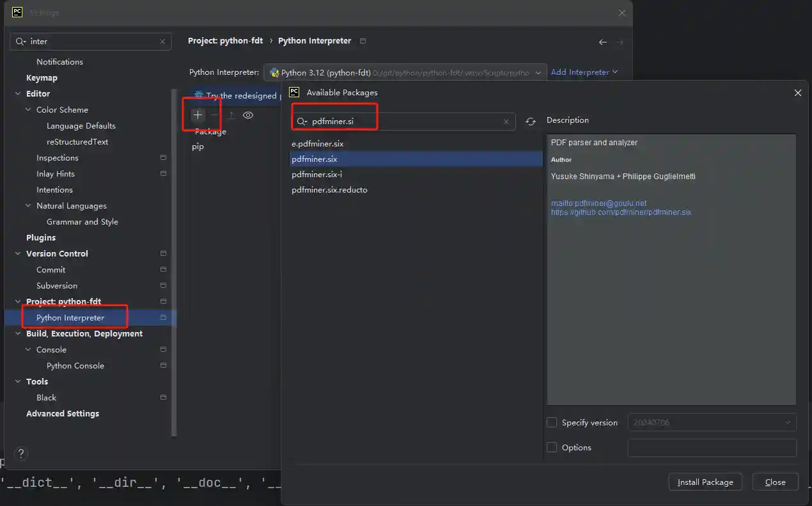
Task: Open the Plugins settings page
Action: 41,238
